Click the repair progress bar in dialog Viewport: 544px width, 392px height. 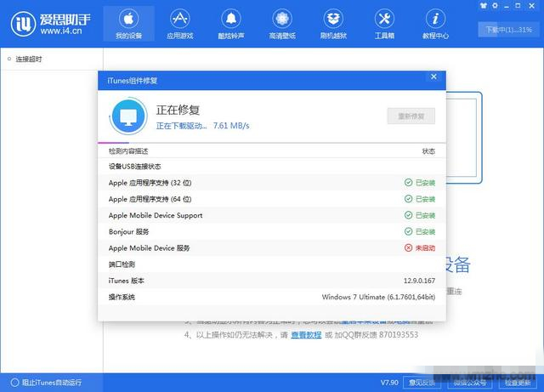(272, 142)
